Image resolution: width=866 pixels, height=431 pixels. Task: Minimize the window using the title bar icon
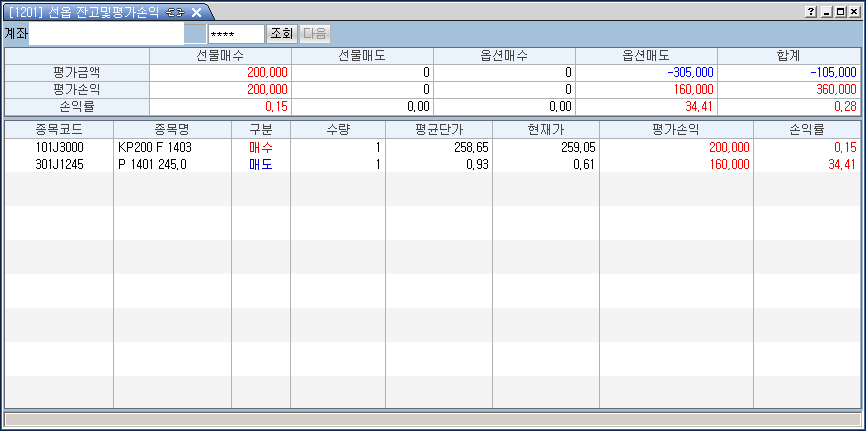pos(826,12)
